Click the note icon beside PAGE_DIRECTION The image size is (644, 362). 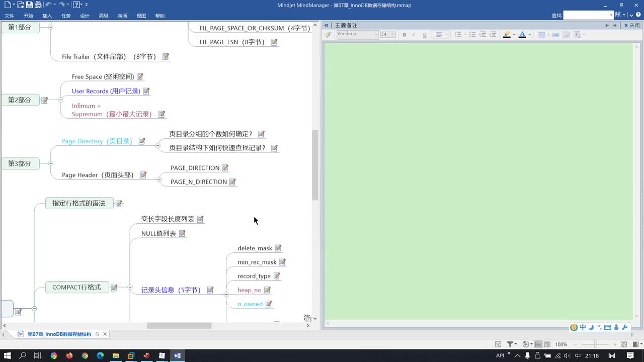point(225,168)
